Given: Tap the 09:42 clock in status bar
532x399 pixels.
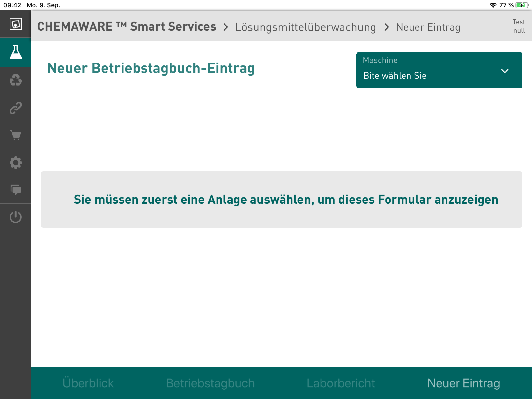Looking at the screenshot, I should pos(12,5).
